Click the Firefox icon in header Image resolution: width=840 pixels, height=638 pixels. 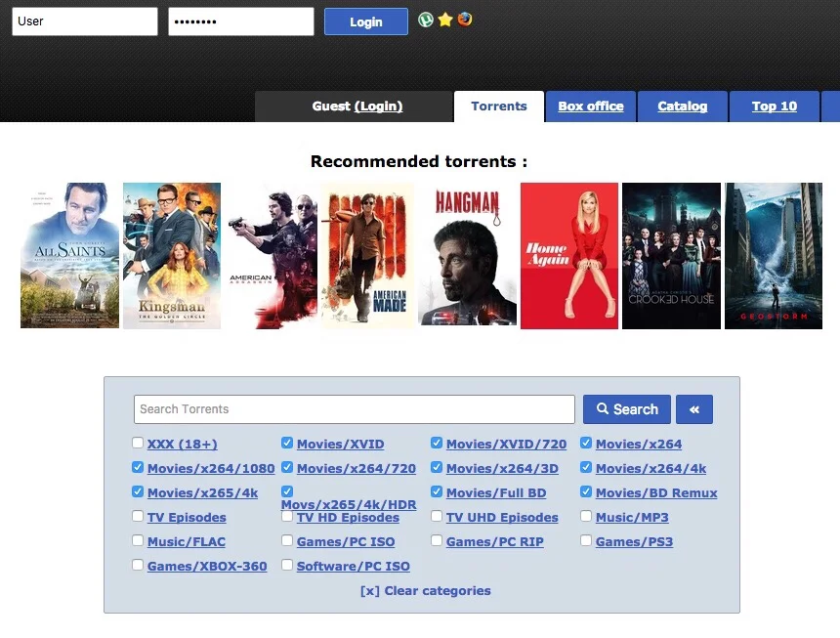pyautogui.click(x=465, y=20)
